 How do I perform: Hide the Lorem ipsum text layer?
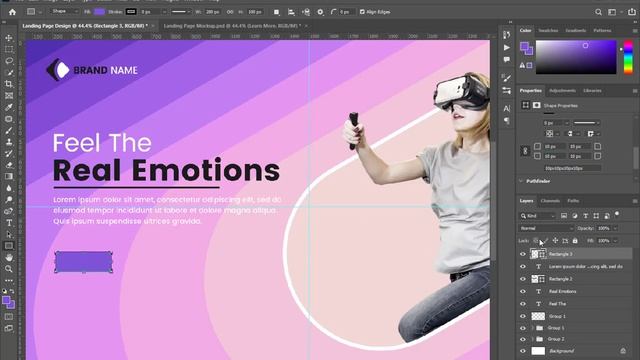point(523,267)
